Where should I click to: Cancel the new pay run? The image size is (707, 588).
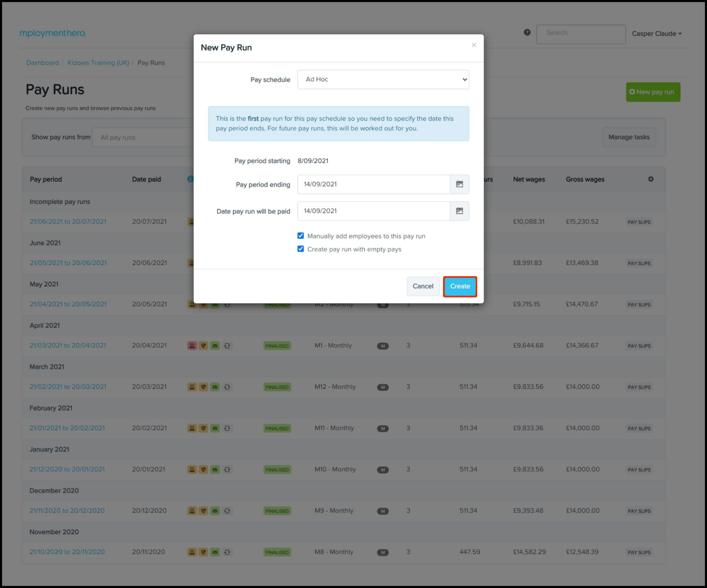coord(423,286)
